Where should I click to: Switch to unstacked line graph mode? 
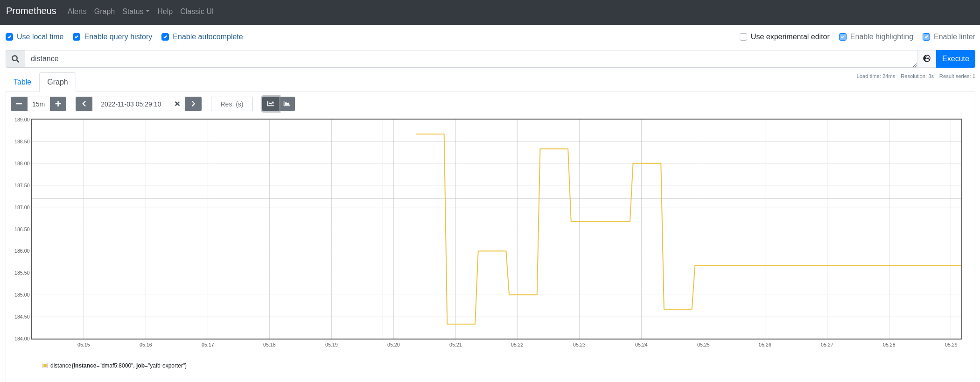(271, 104)
